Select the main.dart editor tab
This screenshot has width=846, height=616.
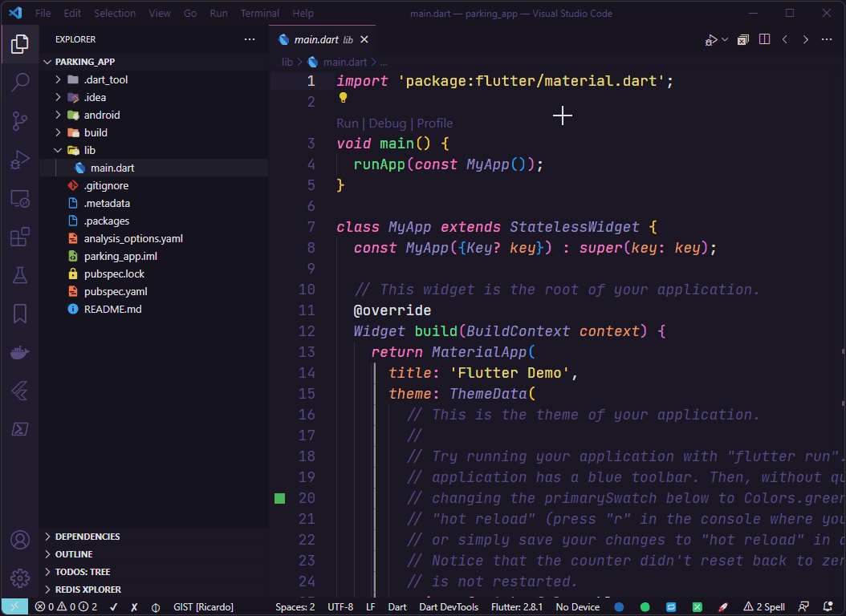[x=322, y=40]
